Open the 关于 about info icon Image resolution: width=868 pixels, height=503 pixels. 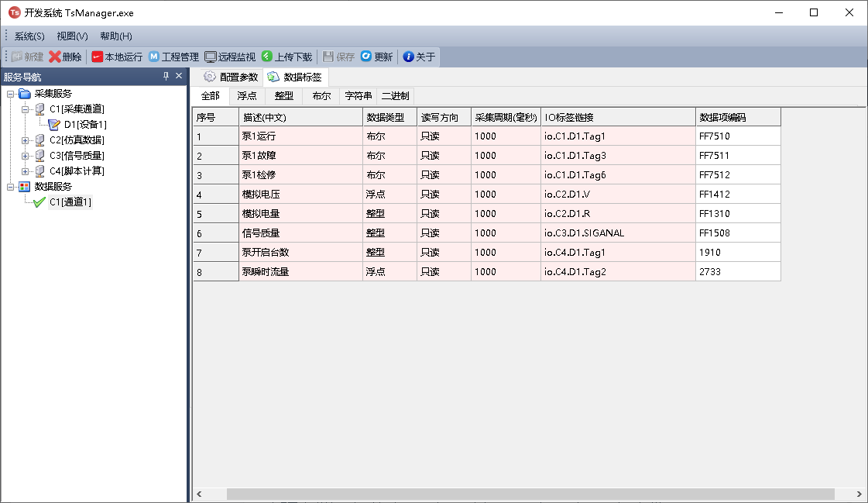click(x=408, y=57)
